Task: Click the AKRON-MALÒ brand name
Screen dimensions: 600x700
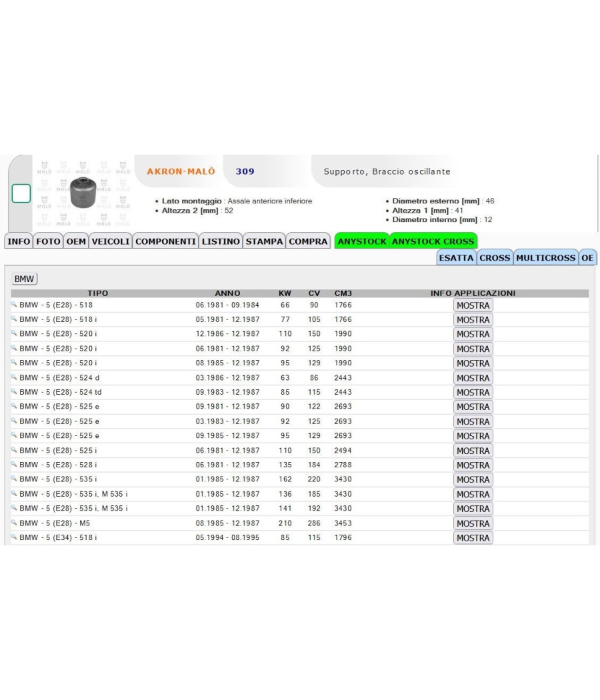Action: pyautogui.click(x=181, y=171)
